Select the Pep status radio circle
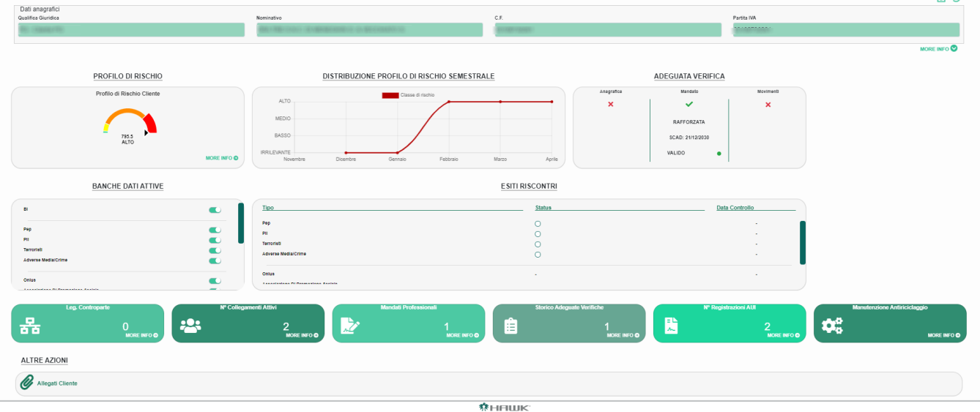 point(538,224)
